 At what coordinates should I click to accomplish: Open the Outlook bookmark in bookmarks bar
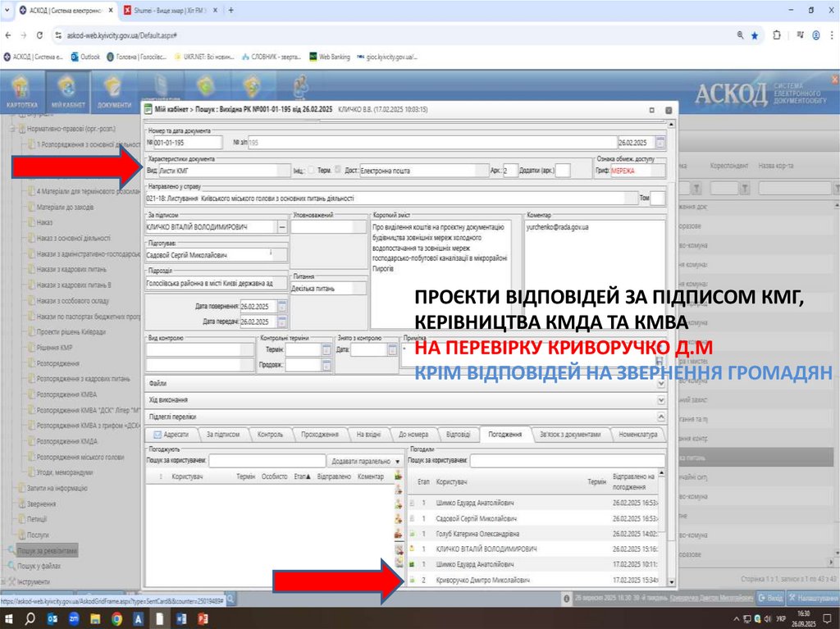(85, 57)
